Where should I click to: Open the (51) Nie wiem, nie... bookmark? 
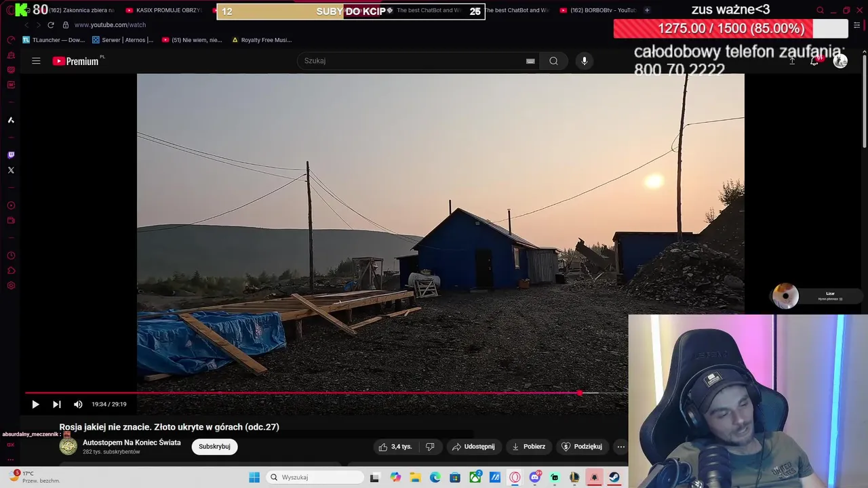[x=192, y=40]
